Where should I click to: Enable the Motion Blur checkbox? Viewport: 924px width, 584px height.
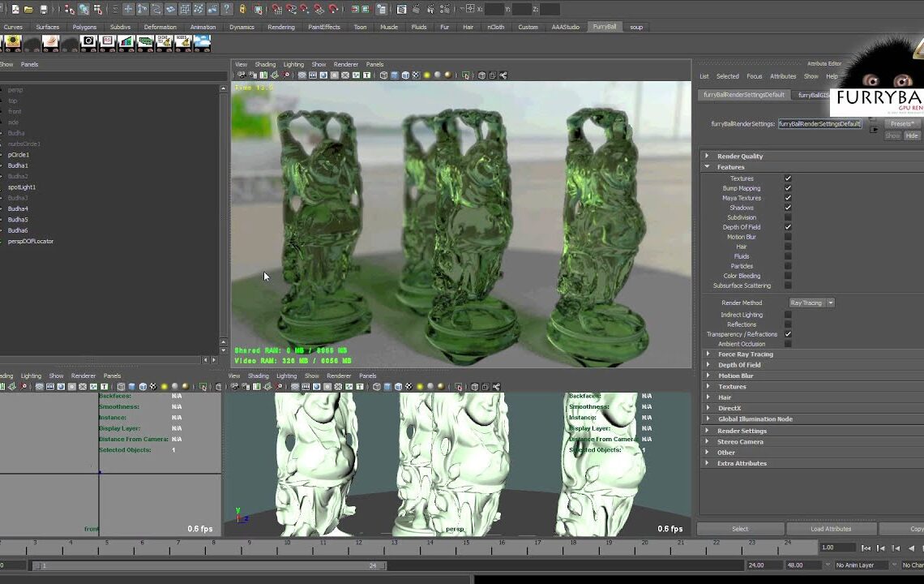787,237
